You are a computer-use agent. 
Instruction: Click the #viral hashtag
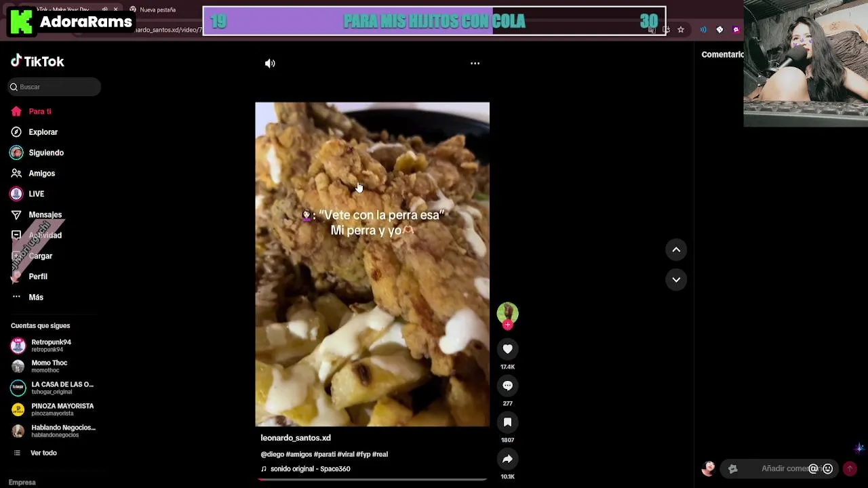pyautogui.click(x=346, y=454)
